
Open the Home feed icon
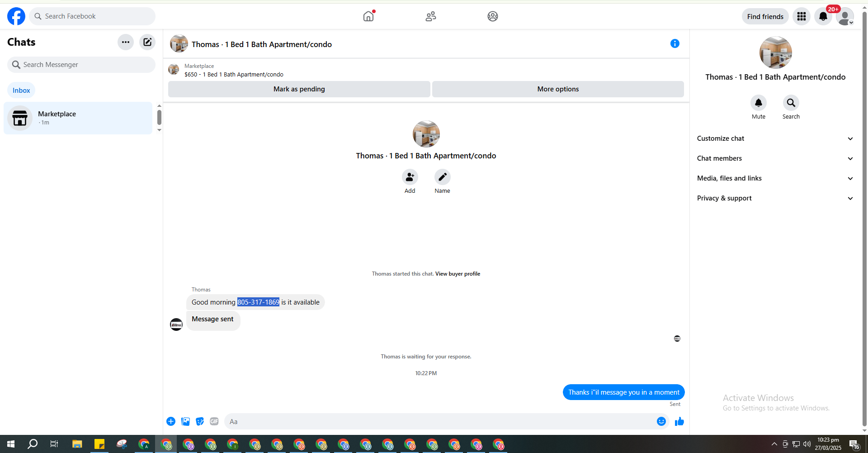368,16
